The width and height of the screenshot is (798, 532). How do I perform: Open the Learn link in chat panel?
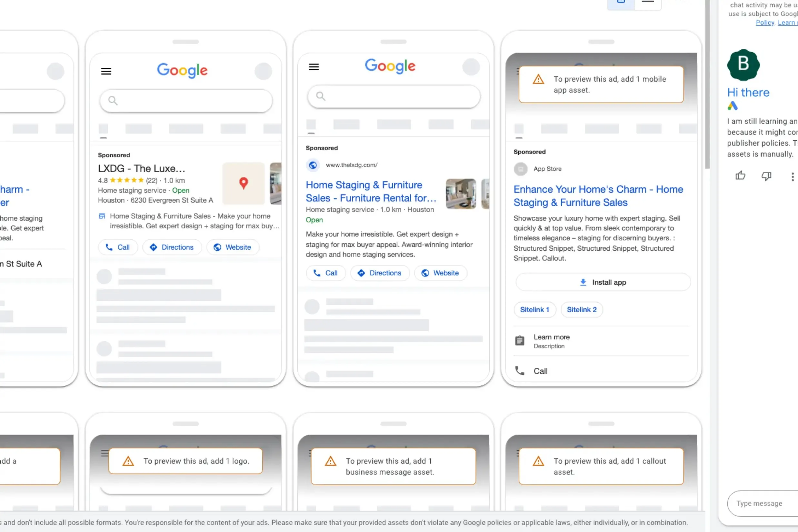(787, 22)
